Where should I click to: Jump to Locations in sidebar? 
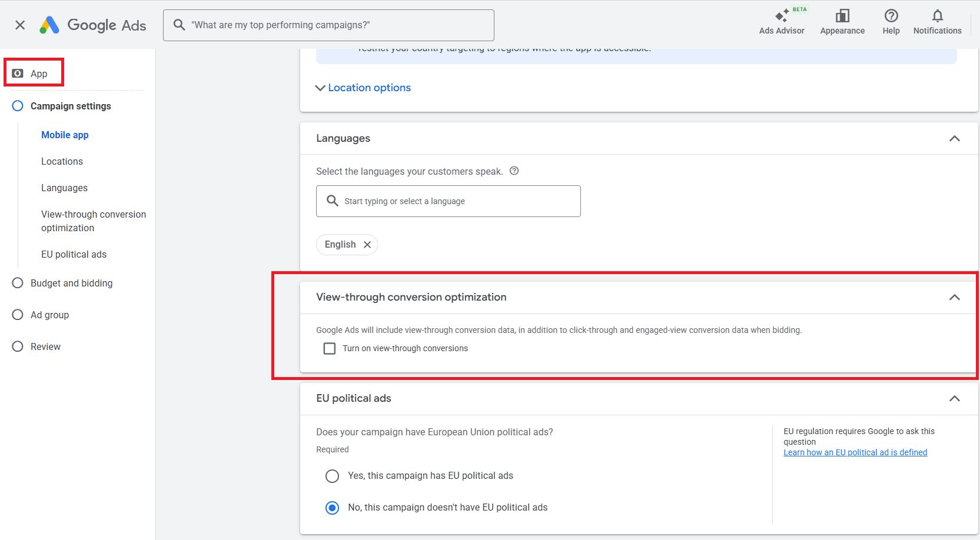click(x=62, y=161)
